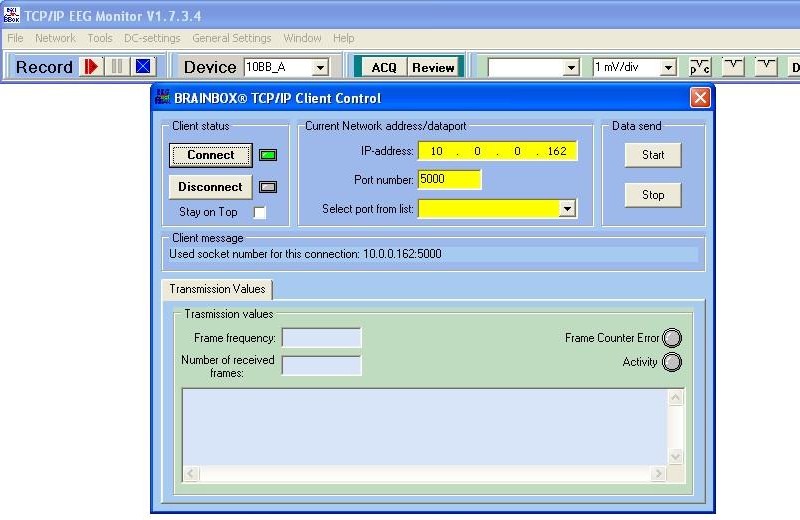800x520 pixels.
Task: Switch to ACQ mode
Action: [384, 67]
